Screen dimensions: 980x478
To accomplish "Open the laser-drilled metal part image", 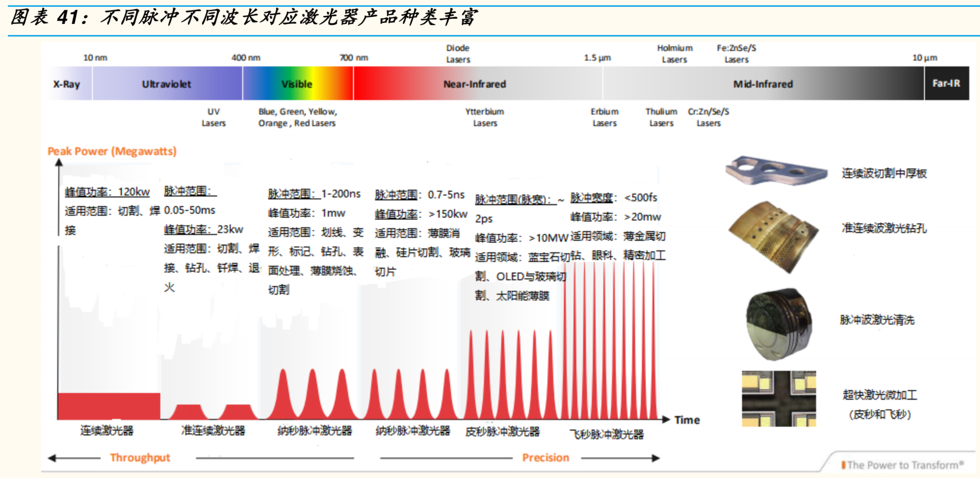I will point(773,237).
